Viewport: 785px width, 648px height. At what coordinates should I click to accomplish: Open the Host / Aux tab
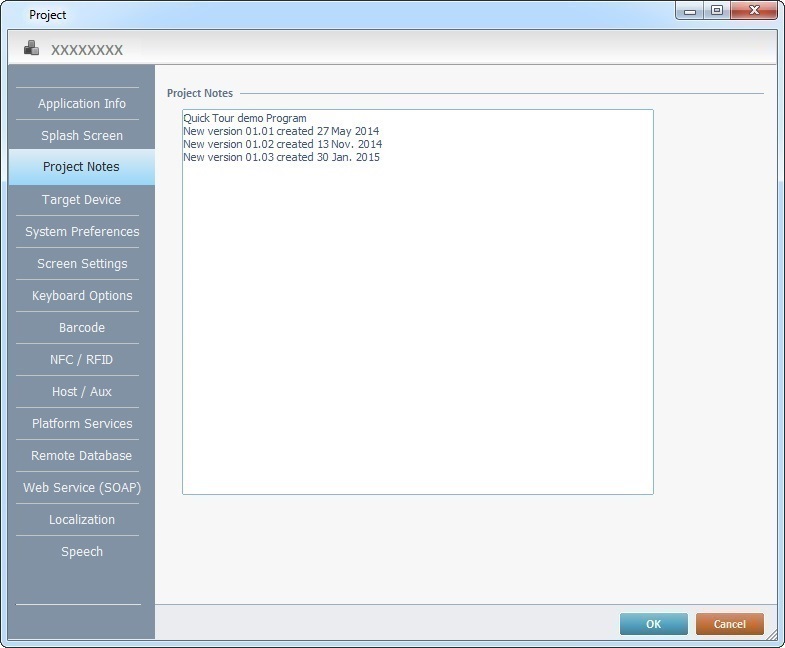tap(82, 392)
